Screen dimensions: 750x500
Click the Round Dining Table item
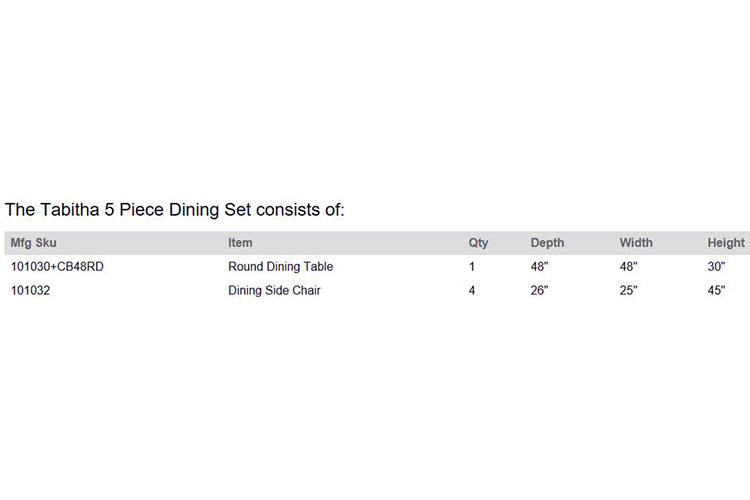281,267
